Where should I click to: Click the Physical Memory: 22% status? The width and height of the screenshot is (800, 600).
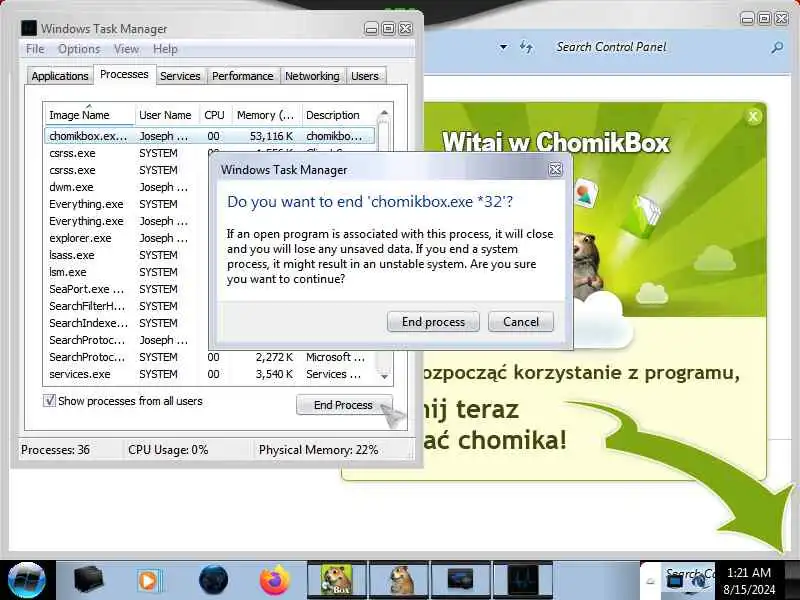(x=318, y=450)
